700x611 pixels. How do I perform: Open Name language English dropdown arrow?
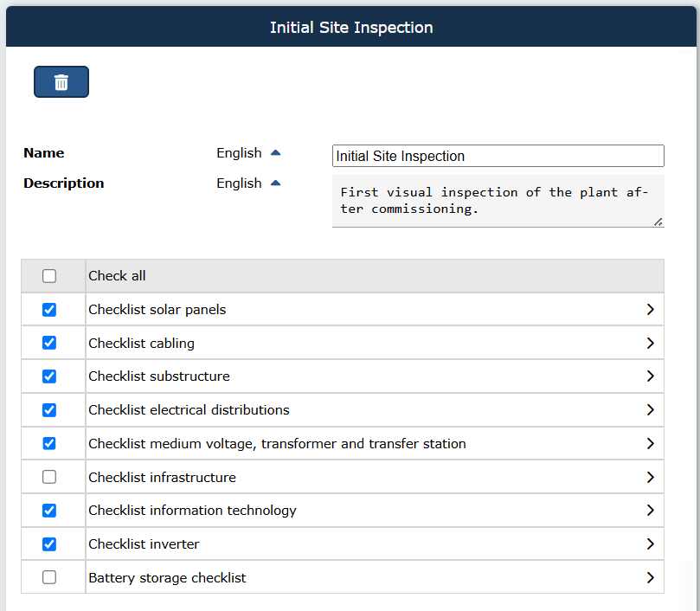[x=275, y=152]
